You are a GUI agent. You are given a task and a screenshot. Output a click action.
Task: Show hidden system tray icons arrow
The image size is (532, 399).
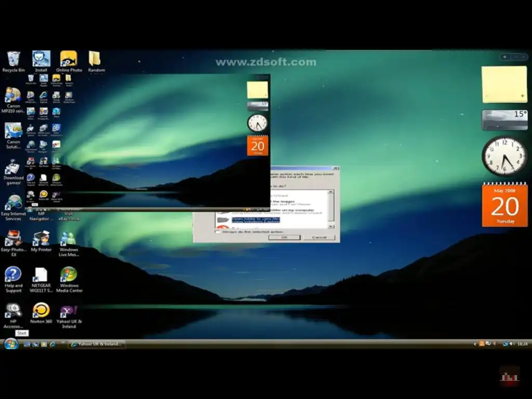475,344
